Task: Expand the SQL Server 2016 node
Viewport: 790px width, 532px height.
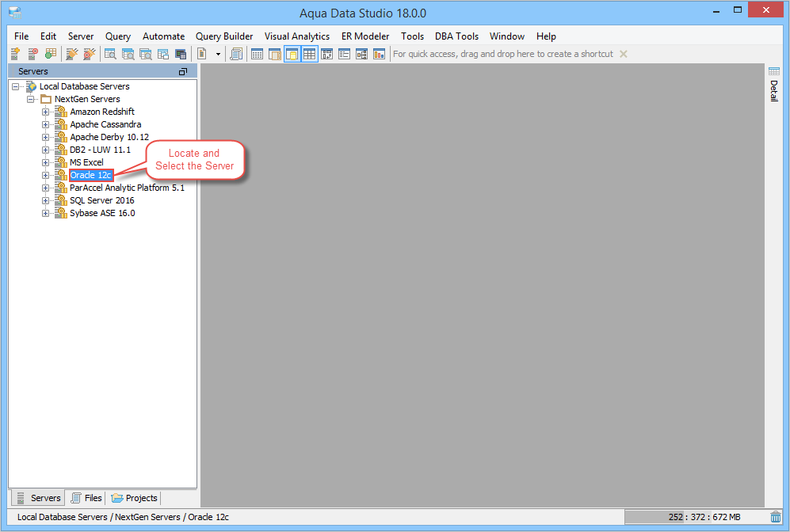Action: coord(45,201)
